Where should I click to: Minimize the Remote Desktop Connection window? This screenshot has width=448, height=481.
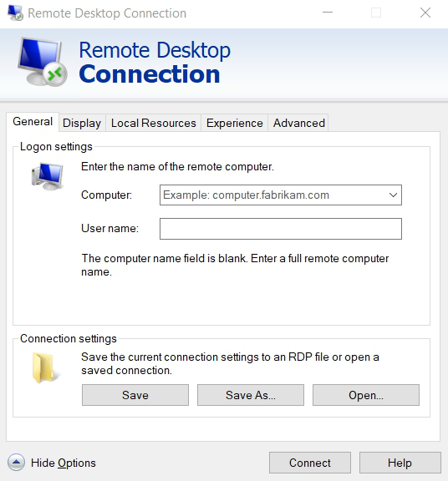pos(328,13)
